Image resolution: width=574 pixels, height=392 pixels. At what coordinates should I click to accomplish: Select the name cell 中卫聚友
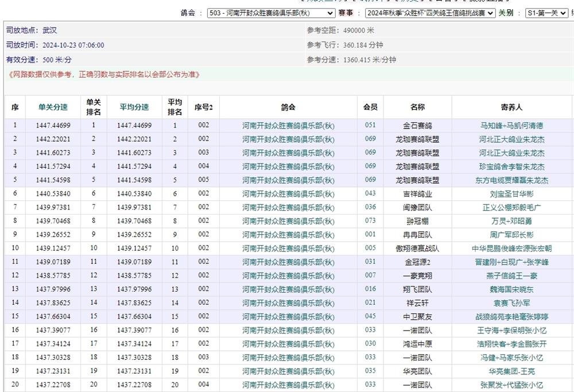coord(417,317)
